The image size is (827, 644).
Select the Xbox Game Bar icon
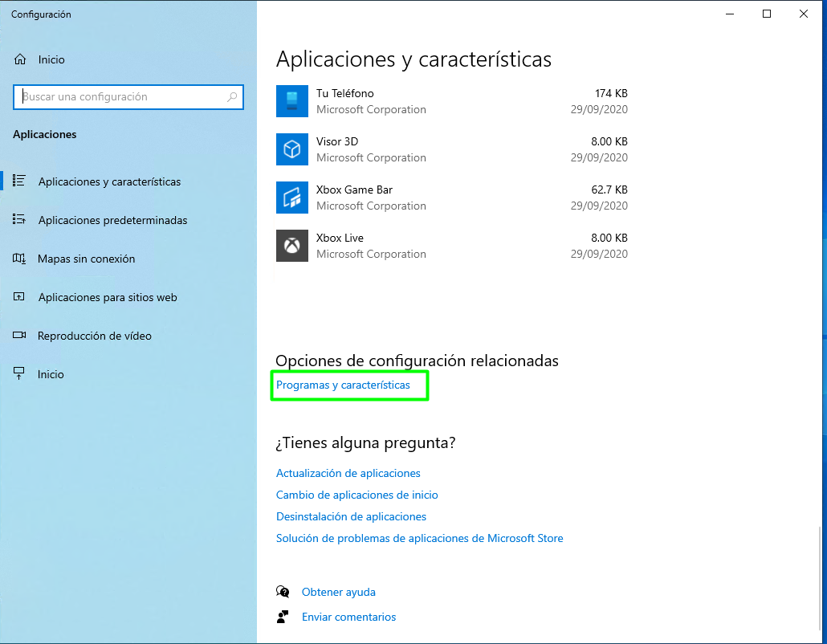click(x=292, y=198)
